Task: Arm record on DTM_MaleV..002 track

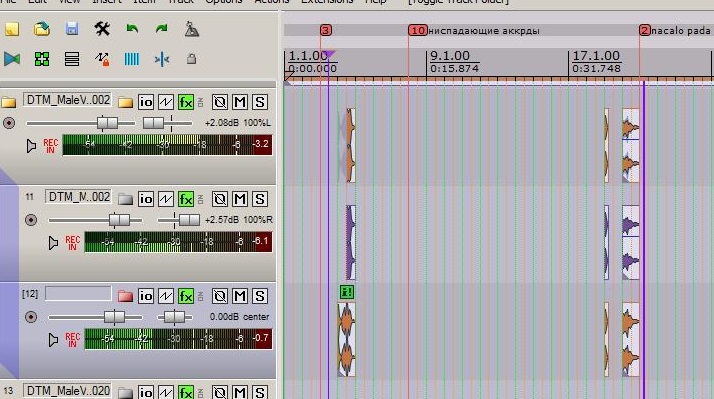Action: (x=9, y=123)
